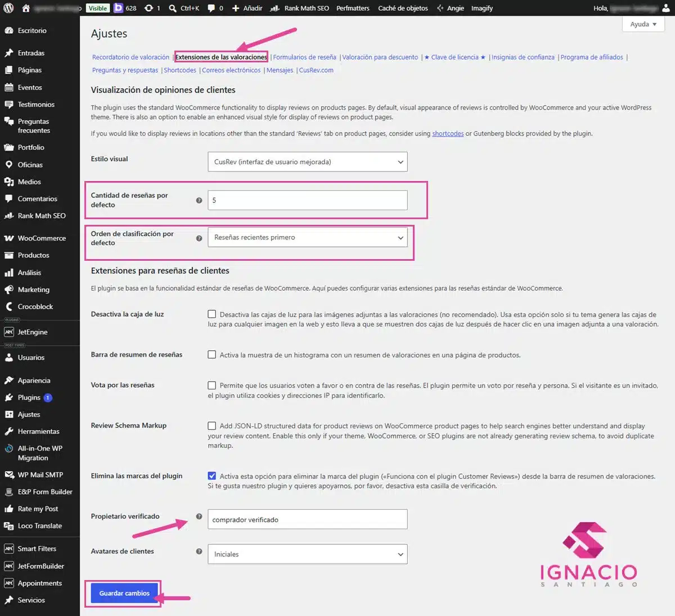Image resolution: width=675 pixels, height=616 pixels.
Task: Open WooCommerce sidebar icon
Action: [x=9, y=238]
